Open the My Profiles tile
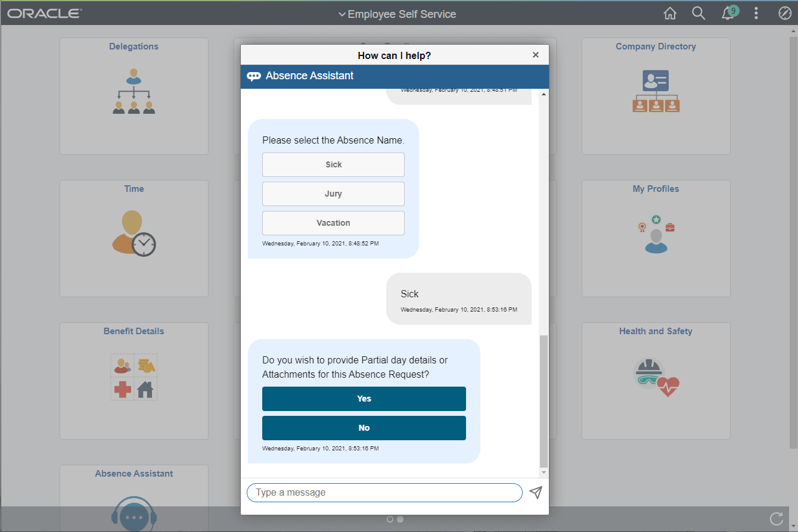This screenshot has width=798, height=532. click(656, 238)
